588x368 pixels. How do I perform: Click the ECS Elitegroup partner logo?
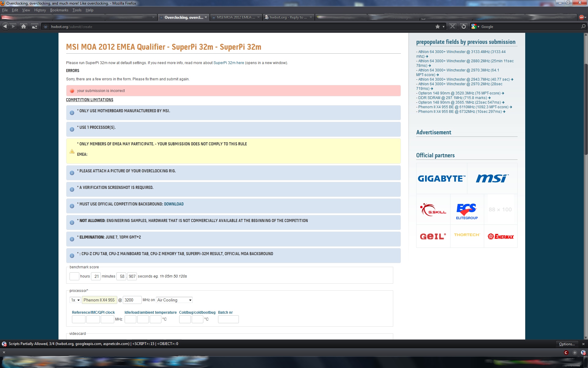click(467, 211)
